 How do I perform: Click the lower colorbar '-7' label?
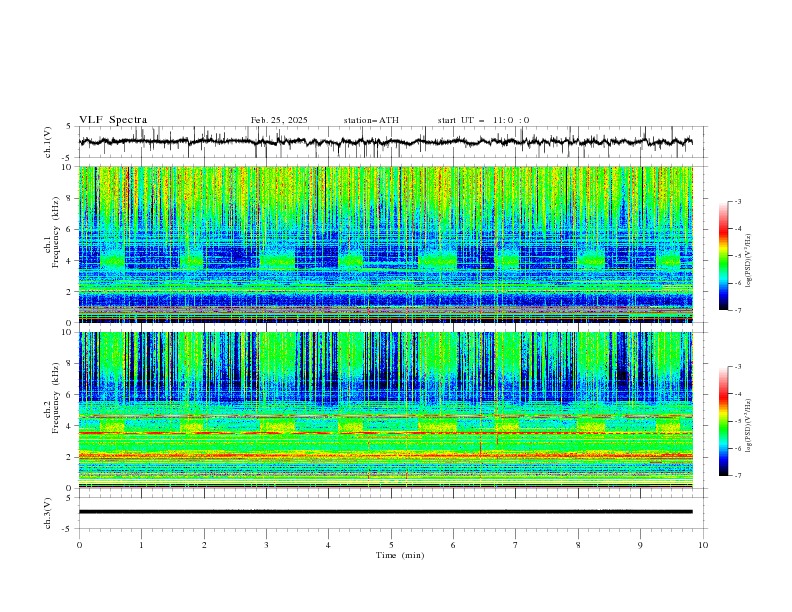pyautogui.click(x=737, y=475)
